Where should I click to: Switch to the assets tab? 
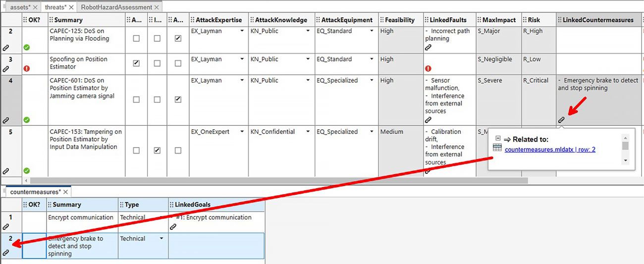point(20,7)
